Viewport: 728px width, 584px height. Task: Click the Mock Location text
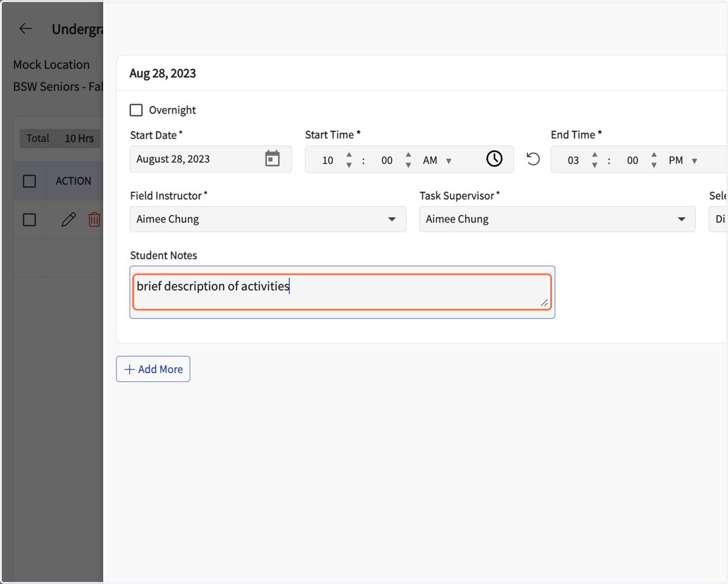point(52,64)
